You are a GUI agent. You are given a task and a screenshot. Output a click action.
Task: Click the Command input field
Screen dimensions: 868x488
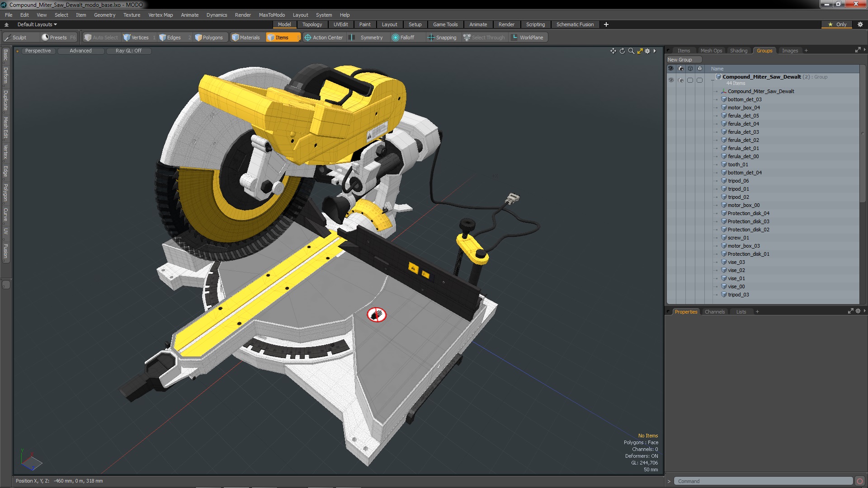click(763, 481)
